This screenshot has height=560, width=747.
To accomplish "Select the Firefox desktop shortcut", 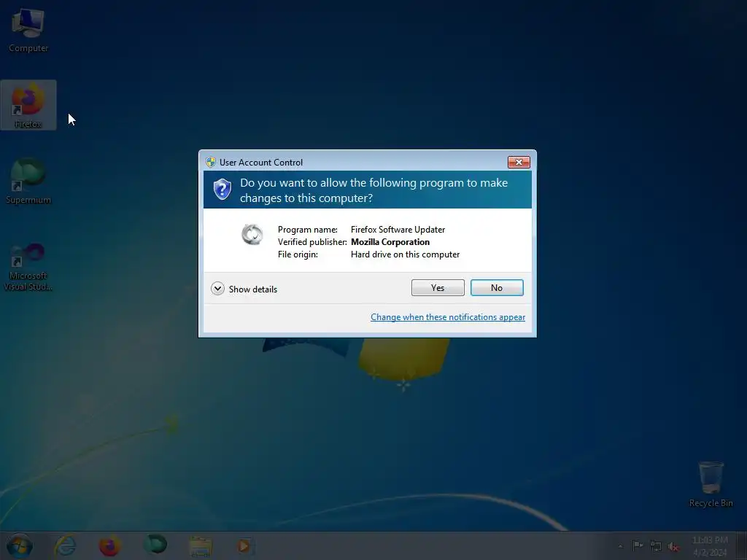I will 28,105.
